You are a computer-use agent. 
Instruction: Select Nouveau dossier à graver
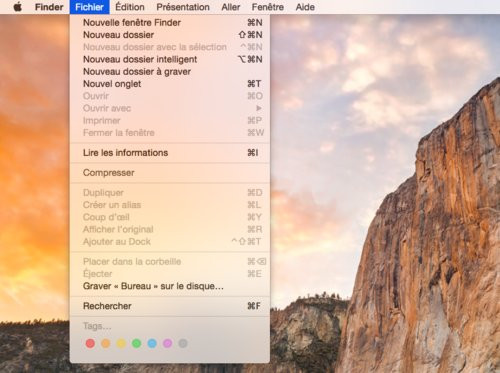pyautogui.click(x=170, y=72)
